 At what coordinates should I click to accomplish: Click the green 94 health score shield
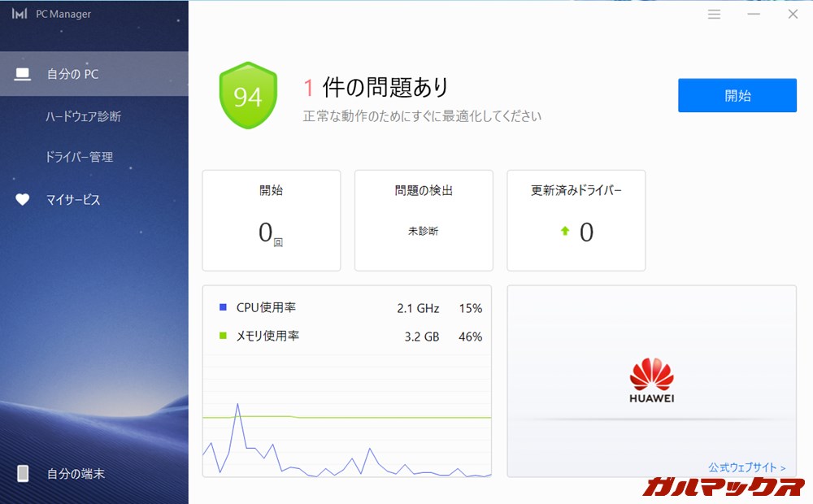pos(247,93)
